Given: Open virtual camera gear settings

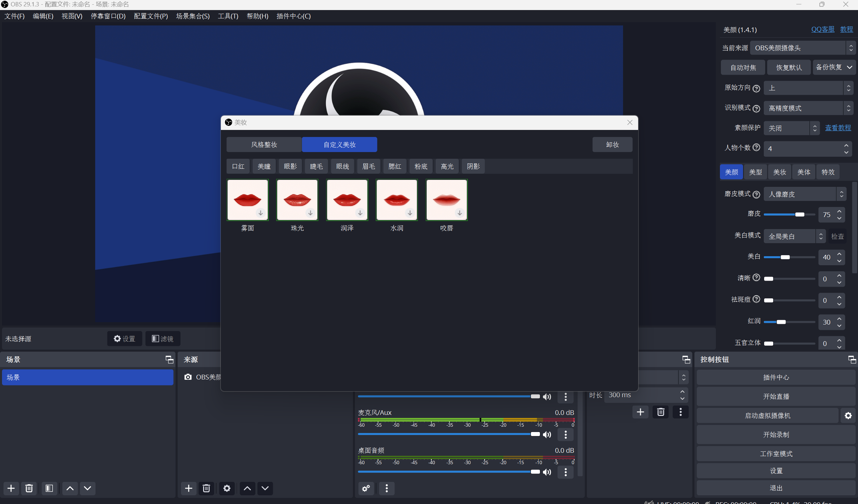Looking at the screenshot, I should click(x=848, y=415).
